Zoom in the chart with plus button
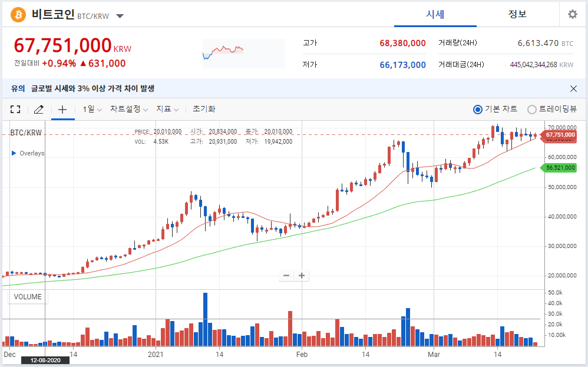588x367 pixels. [x=302, y=276]
